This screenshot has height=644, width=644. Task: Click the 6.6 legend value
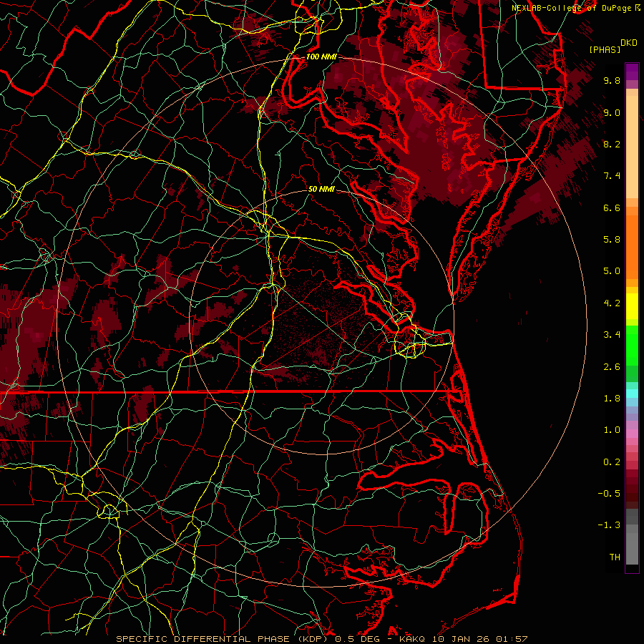point(612,208)
